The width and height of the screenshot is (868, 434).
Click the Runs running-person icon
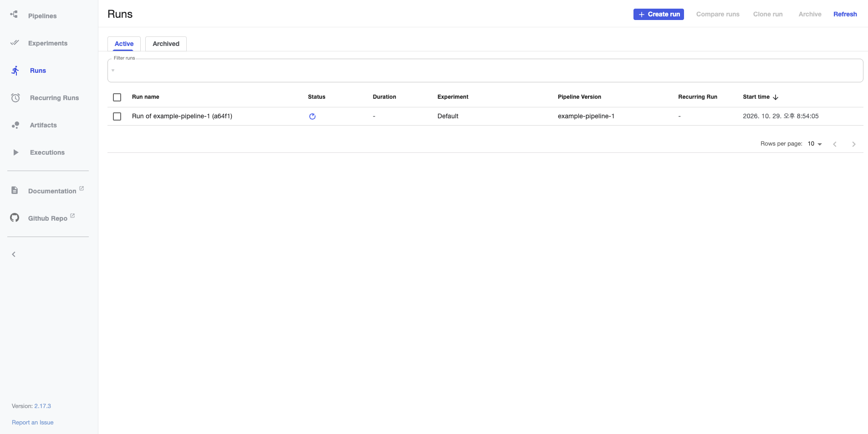tap(15, 71)
